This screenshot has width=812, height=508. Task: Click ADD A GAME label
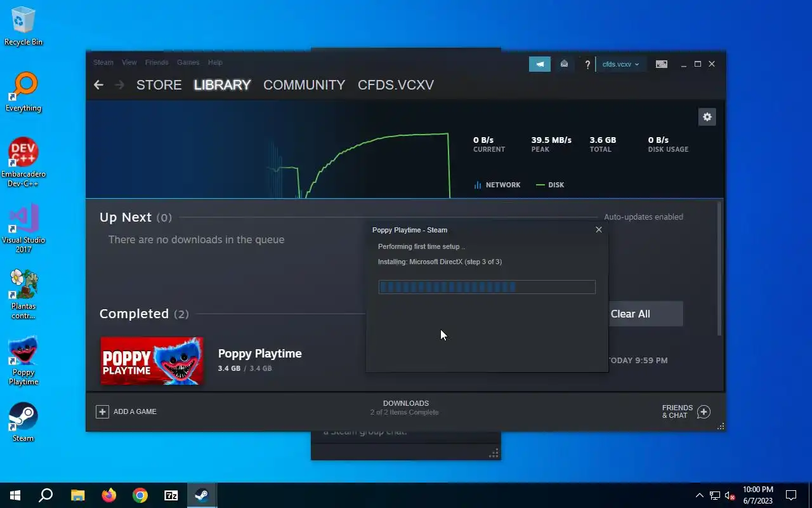click(135, 411)
